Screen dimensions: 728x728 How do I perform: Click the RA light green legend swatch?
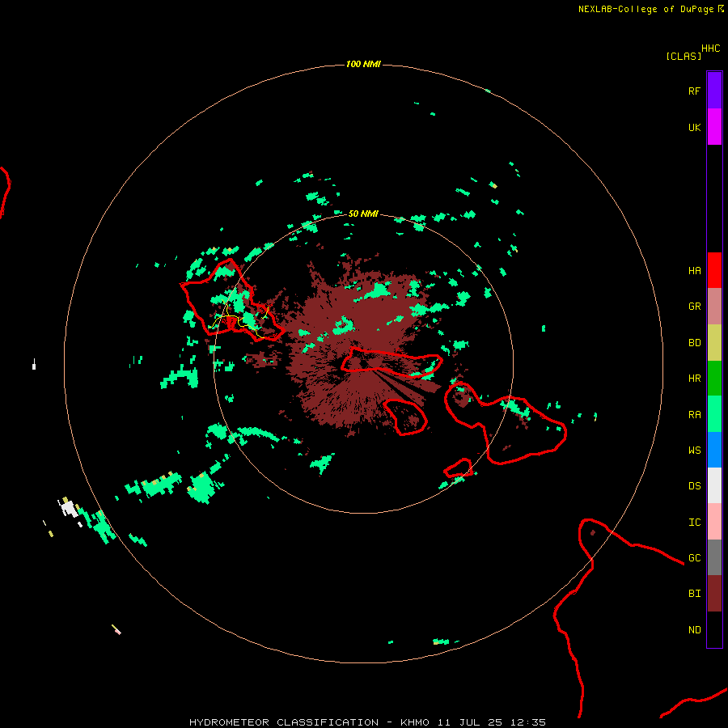[x=714, y=414]
